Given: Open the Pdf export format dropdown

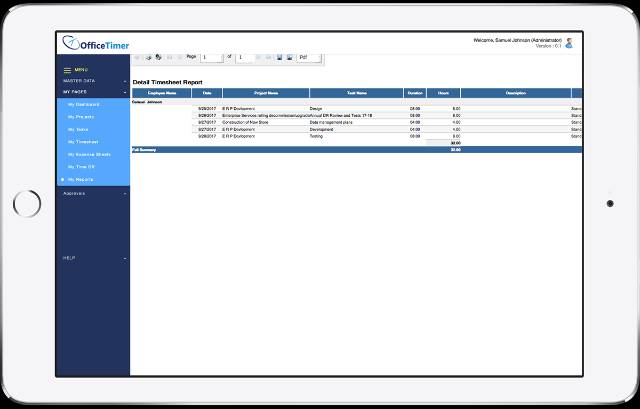Looking at the screenshot, I should 310,57.
